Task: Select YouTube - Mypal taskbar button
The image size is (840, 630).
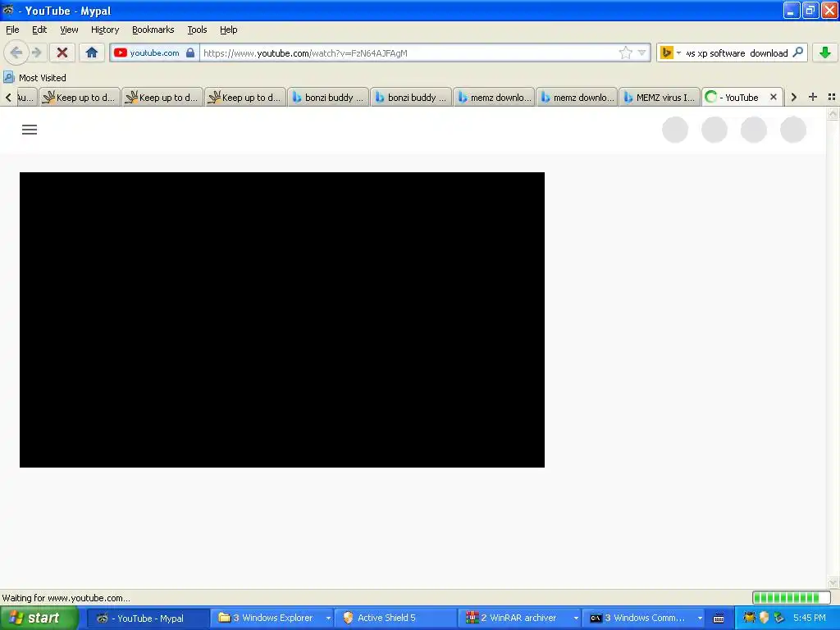Action: pos(148,619)
